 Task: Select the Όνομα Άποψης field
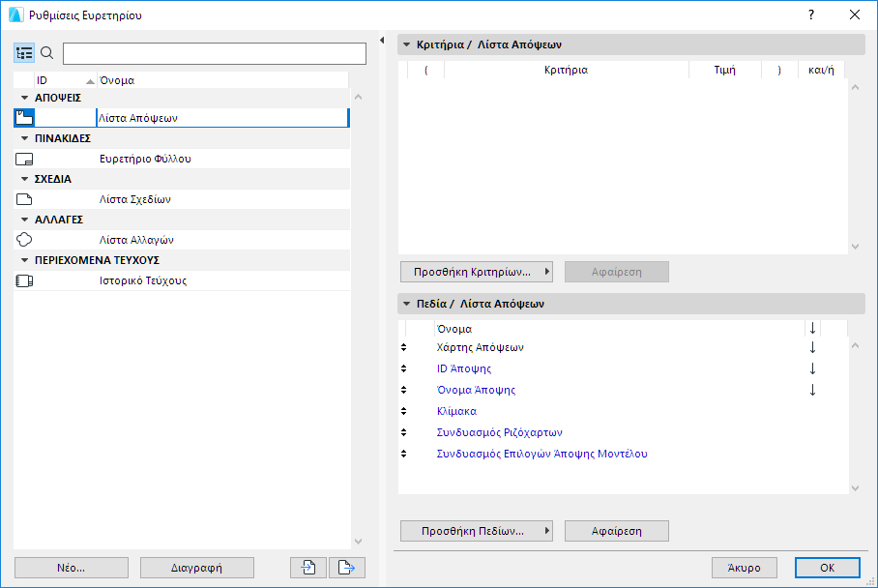pyautogui.click(x=476, y=391)
